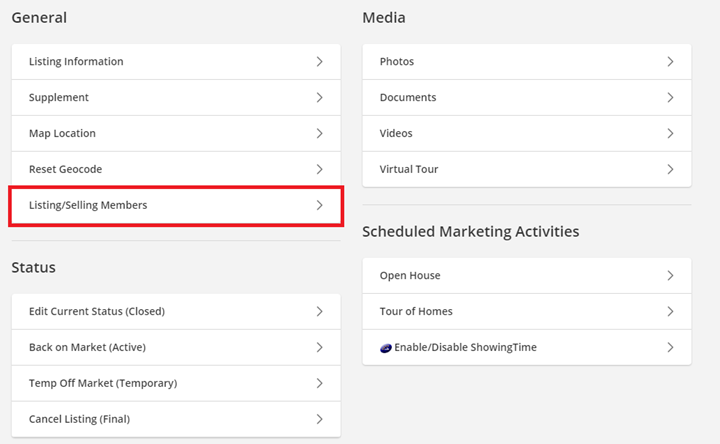Click the chevron on Back on Market row
The image size is (720, 444).
(320, 347)
